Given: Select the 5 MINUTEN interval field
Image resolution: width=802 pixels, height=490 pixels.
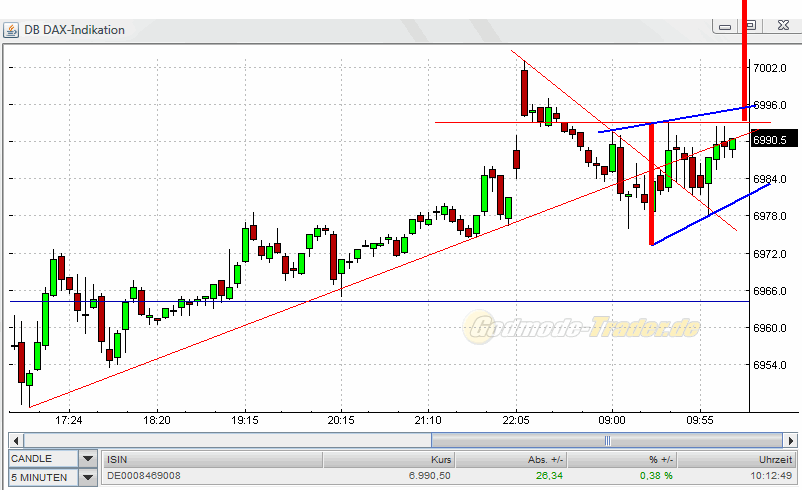Looking at the screenshot, I should pos(43,478).
